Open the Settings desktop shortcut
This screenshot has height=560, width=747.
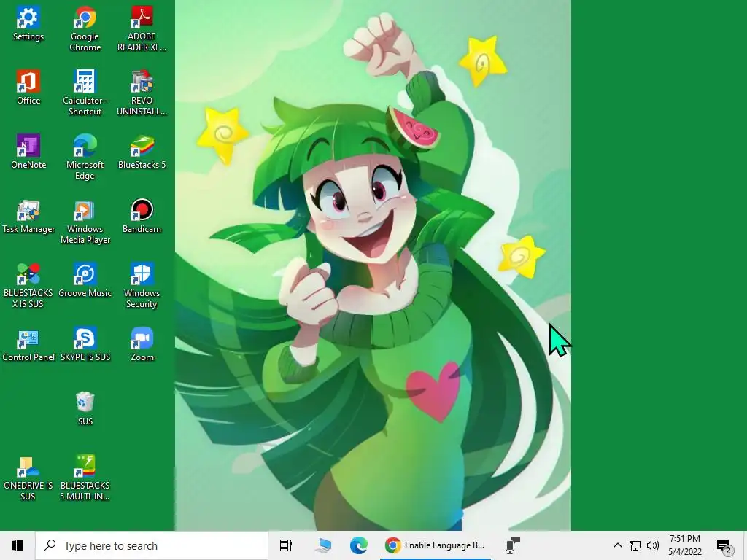click(28, 24)
